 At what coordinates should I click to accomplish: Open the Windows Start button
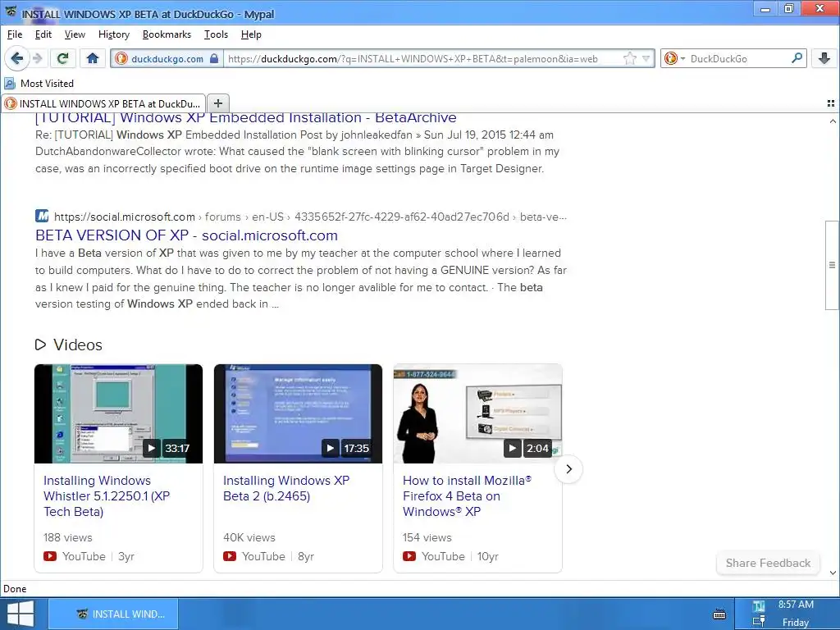pyautogui.click(x=21, y=614)
